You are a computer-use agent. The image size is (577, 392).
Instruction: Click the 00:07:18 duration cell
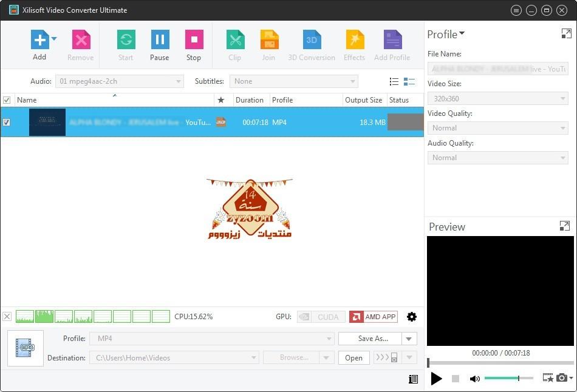255,123
